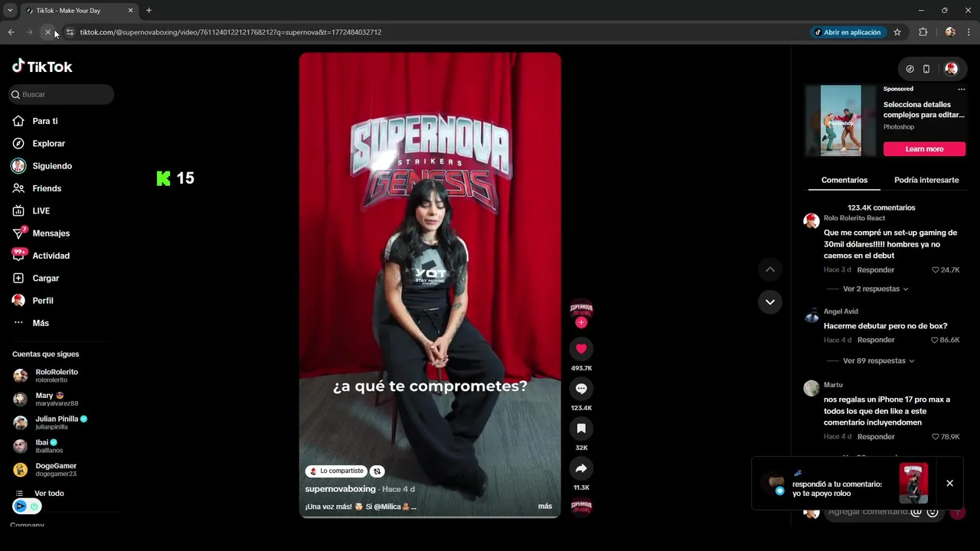Expand Ver 2 respuestas
The width and height of the screenshot is (980, 551).
coord(875,289)
